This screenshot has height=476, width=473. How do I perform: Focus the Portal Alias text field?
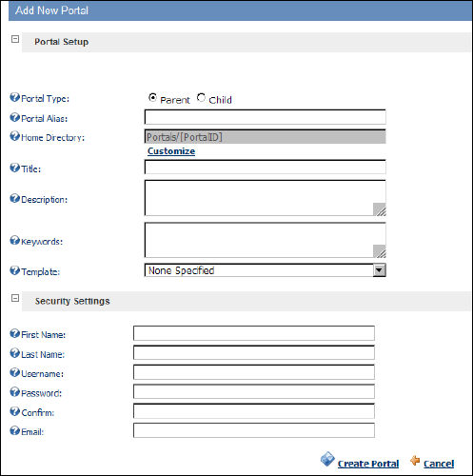click(x=266, y=117)
